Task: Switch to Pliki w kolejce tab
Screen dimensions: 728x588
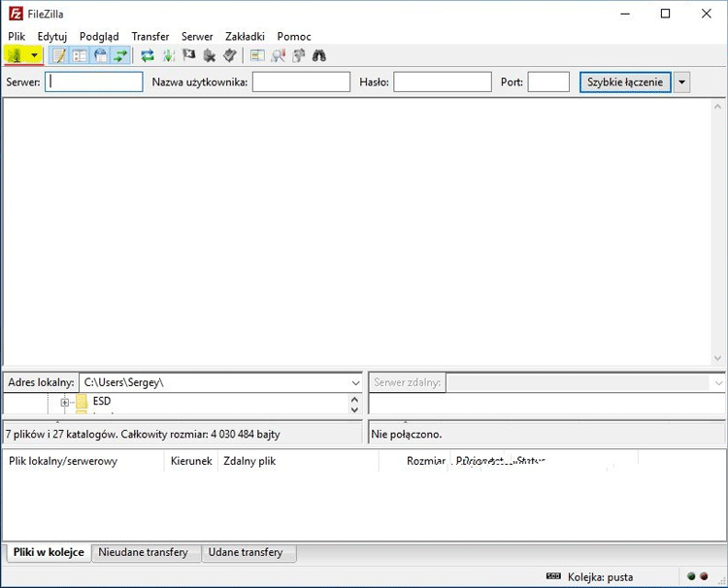Action: pos(49,552)
